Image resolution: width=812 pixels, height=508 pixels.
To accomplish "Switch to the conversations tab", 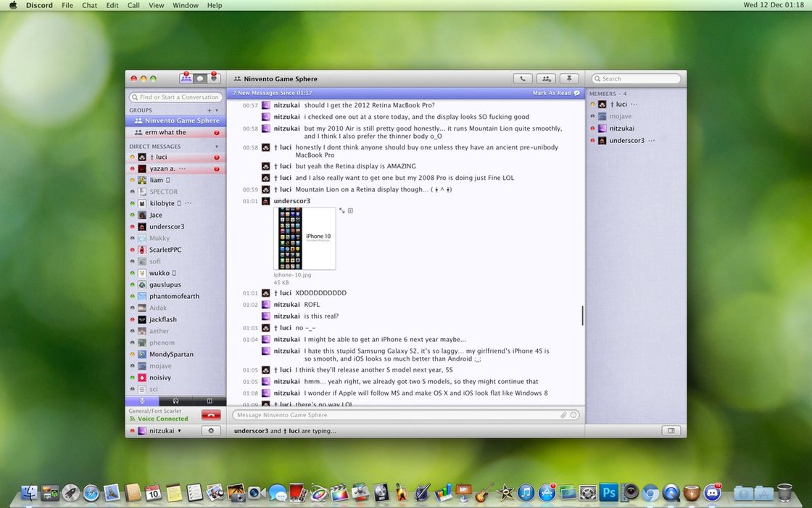I will click(199, 78).
